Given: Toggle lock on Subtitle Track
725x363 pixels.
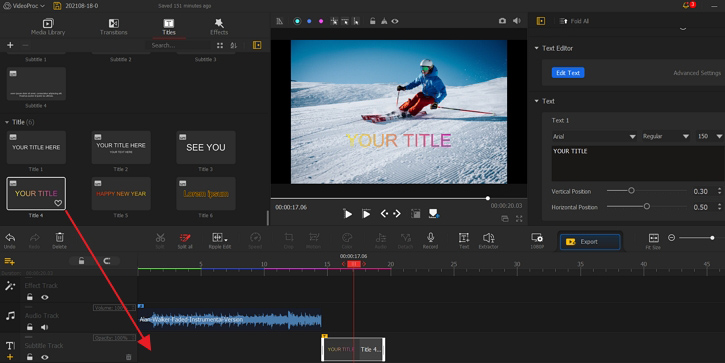Looking at the screenshot, I should 30,357.
